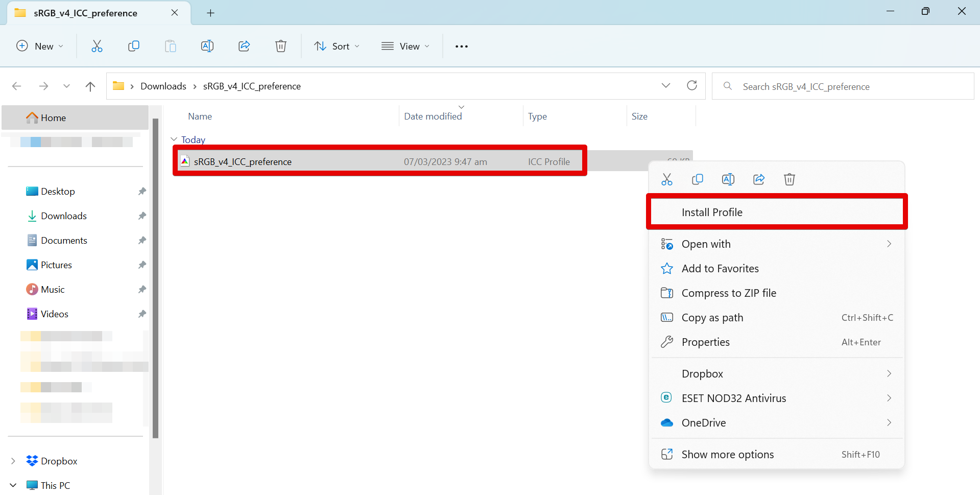Image resolution: width=980 pixels, height=495 pixels.
Task: Choose Add to Favorites
Action: click(x=777, y=269)
